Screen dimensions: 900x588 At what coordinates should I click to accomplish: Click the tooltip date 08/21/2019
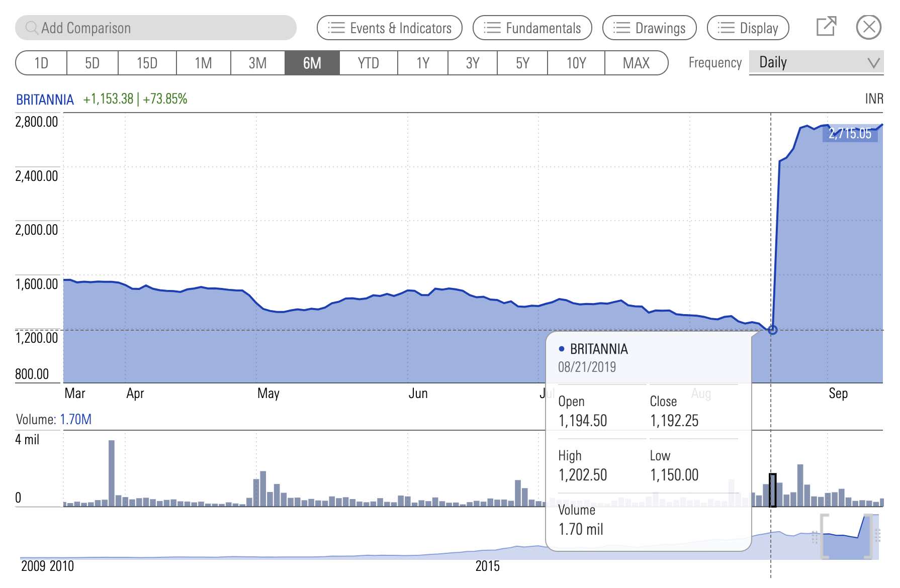coord(587,367)
